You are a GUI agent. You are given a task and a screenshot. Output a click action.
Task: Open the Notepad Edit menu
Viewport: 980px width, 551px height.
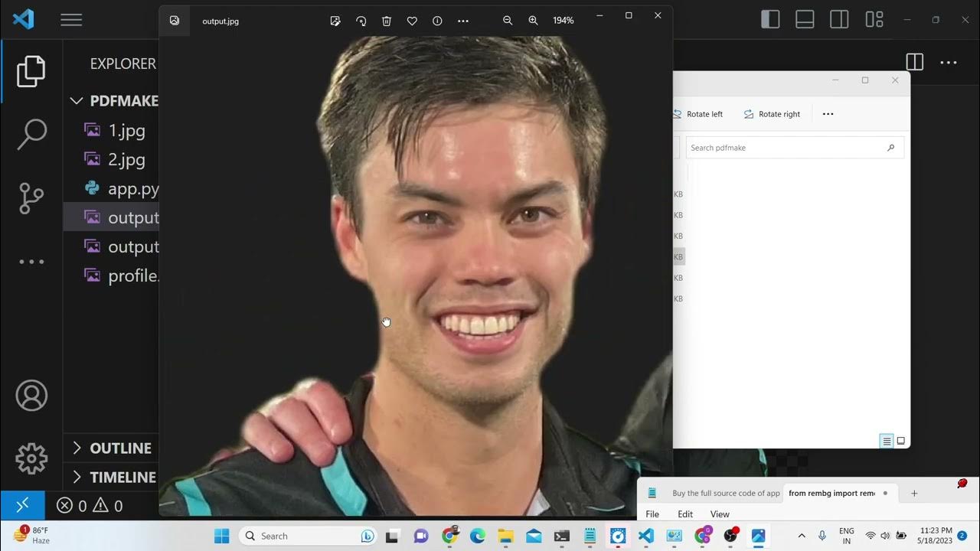[x=685, y=514]
